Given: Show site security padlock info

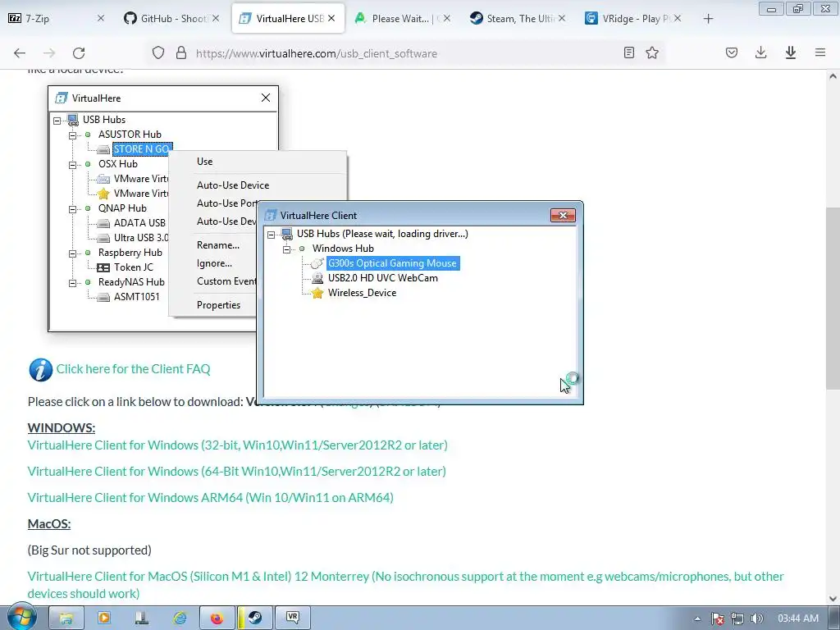Looking at the screenshot, I should (x=181, y=52).
